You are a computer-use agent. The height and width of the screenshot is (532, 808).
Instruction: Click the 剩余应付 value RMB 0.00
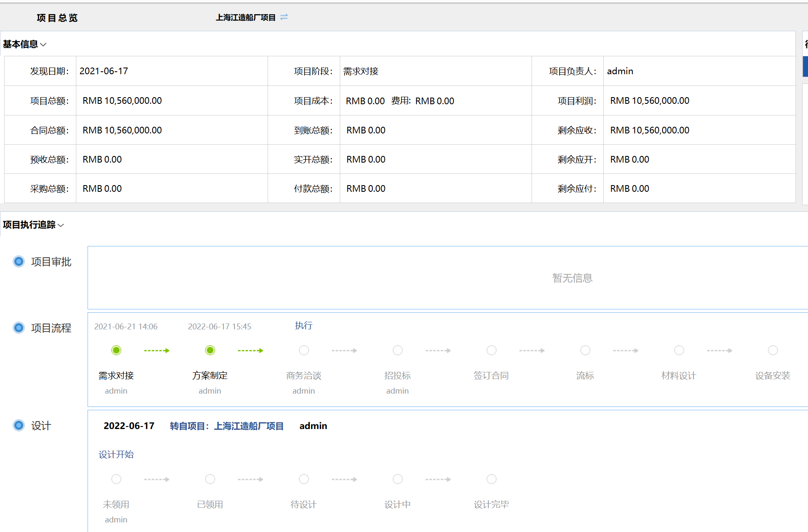coord(630,189)
